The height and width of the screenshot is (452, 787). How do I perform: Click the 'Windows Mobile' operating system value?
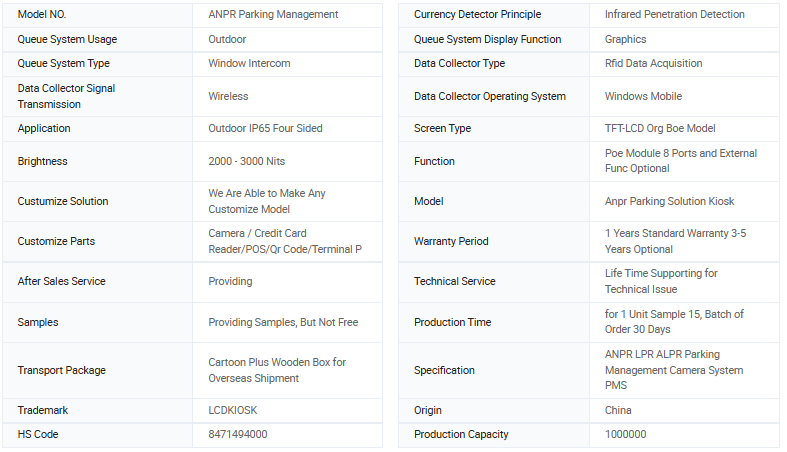pos(643,96)
